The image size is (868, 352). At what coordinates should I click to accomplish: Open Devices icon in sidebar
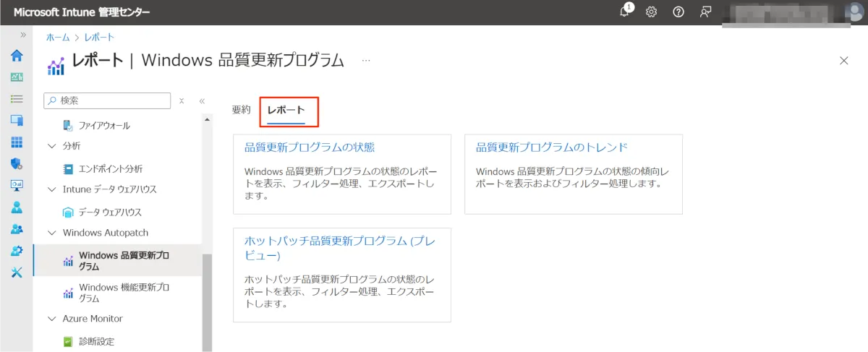pyautogui.click(x=17, y=121)
